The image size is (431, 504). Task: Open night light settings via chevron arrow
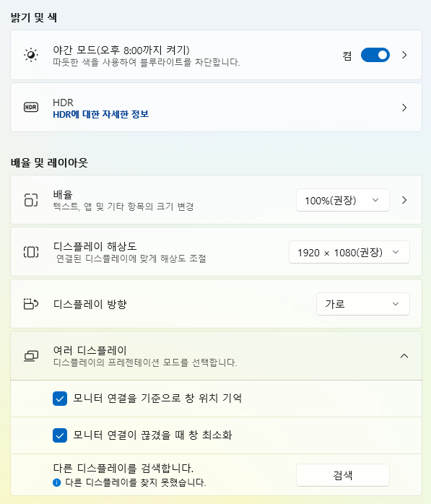pos(404,55)
